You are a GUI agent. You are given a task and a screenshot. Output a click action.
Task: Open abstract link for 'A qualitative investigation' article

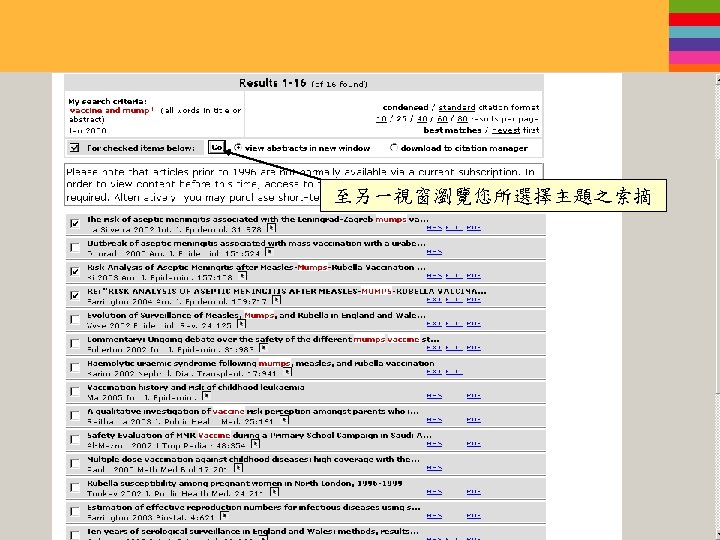tap(434, 420)
